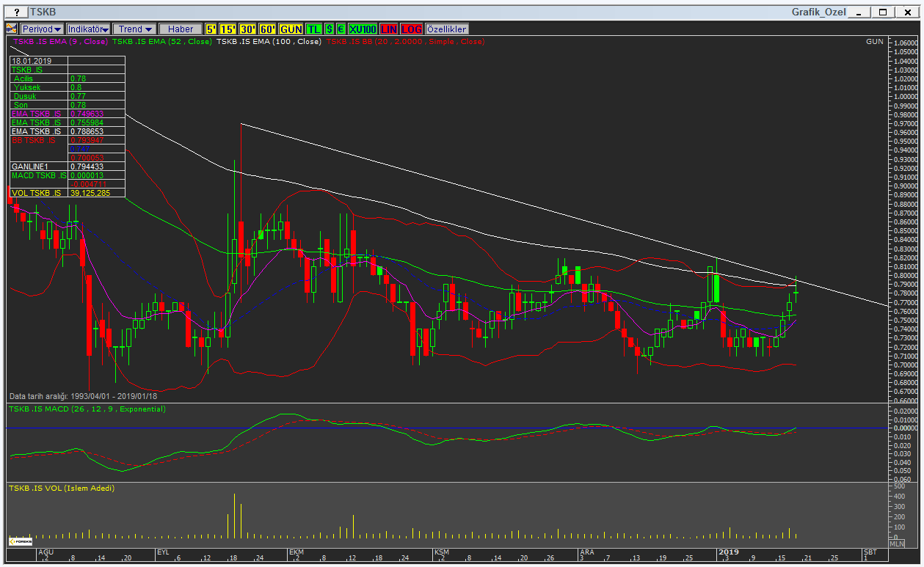Maximize the Grafik_Ozel chart window
The image size is (924, 567).
tap(883, 12)
